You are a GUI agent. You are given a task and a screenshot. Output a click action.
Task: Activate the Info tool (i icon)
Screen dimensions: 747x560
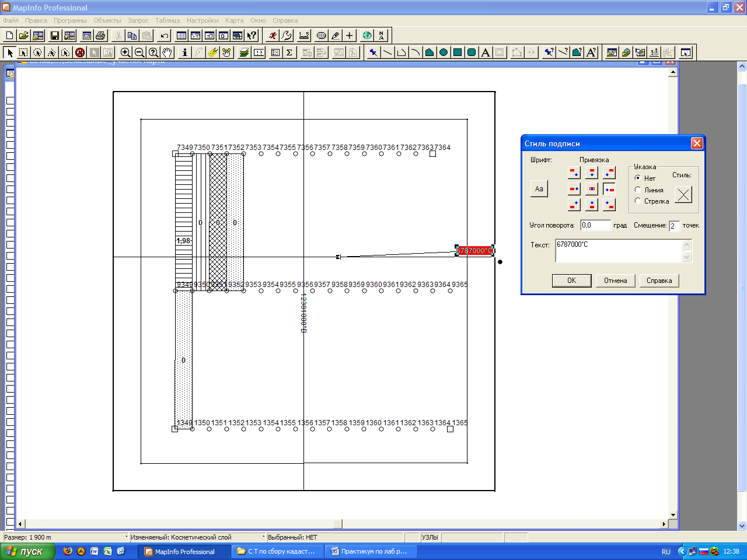[185, 52]
